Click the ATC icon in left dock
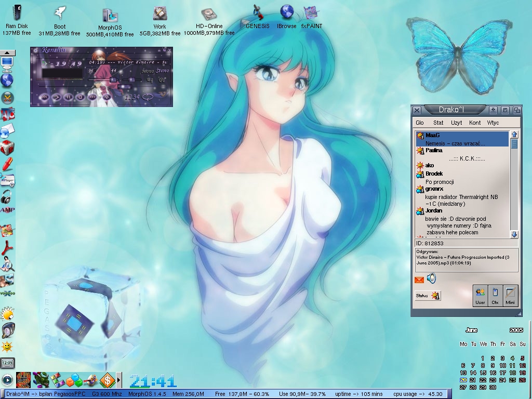 click(7, 115)
